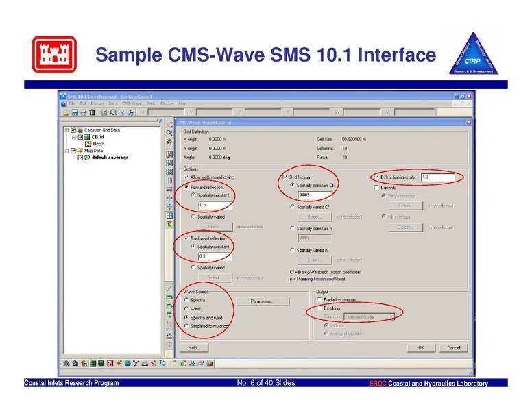Select the green Line drawing tool
The width and height of the screenshot is (532, 411).
[x=169, y=288]
